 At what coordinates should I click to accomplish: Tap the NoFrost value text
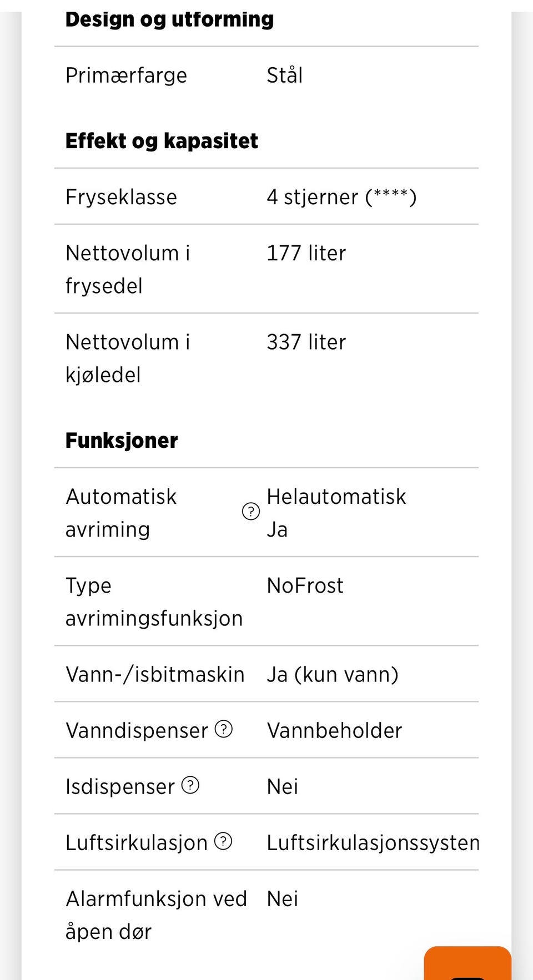305,585
